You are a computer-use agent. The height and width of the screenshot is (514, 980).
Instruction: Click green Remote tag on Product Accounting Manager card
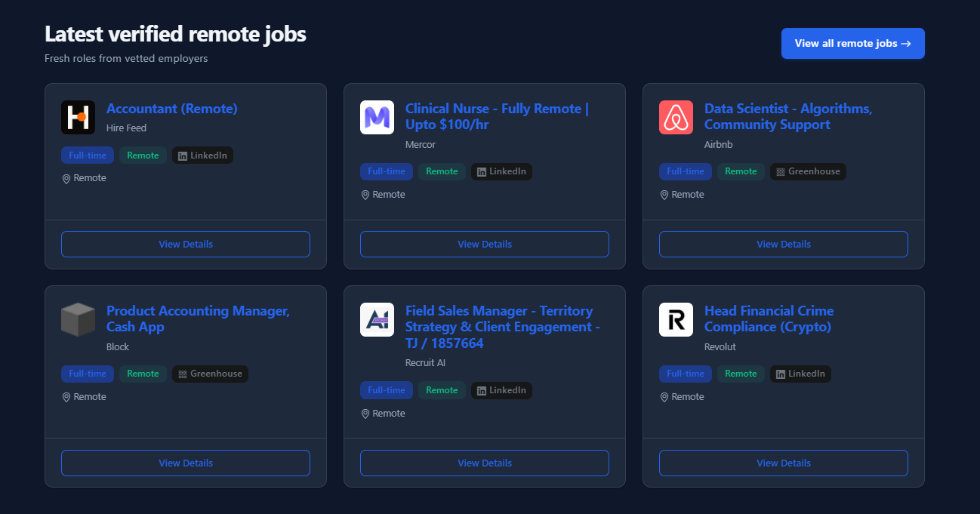click(143, 374)
